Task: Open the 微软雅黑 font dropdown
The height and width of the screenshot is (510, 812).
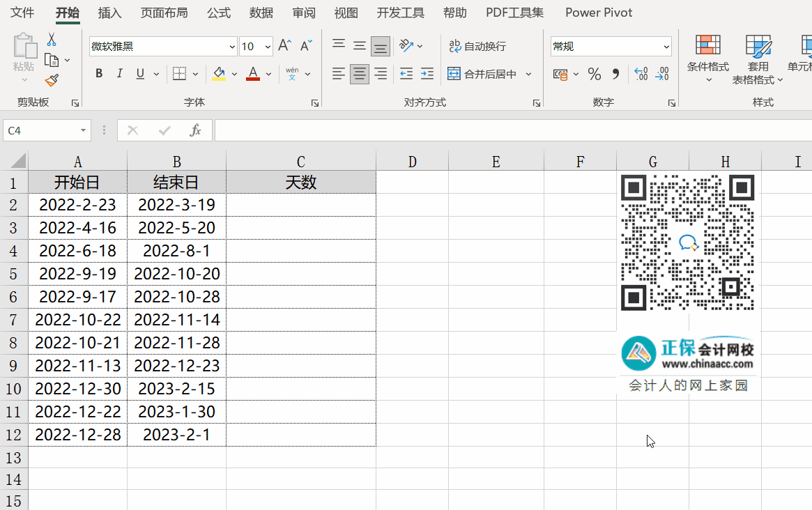Action: [231, 46]
